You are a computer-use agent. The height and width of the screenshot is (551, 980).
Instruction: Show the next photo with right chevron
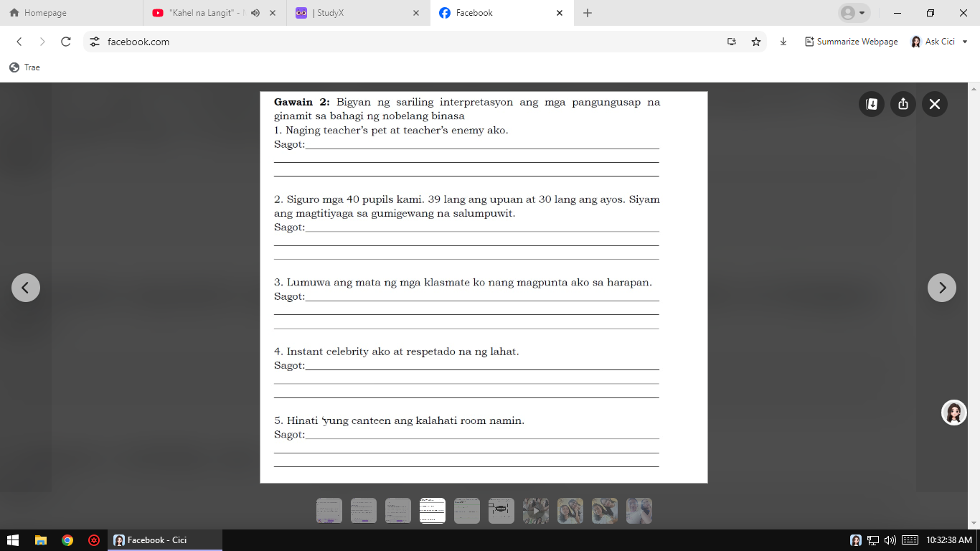[942, 288]
